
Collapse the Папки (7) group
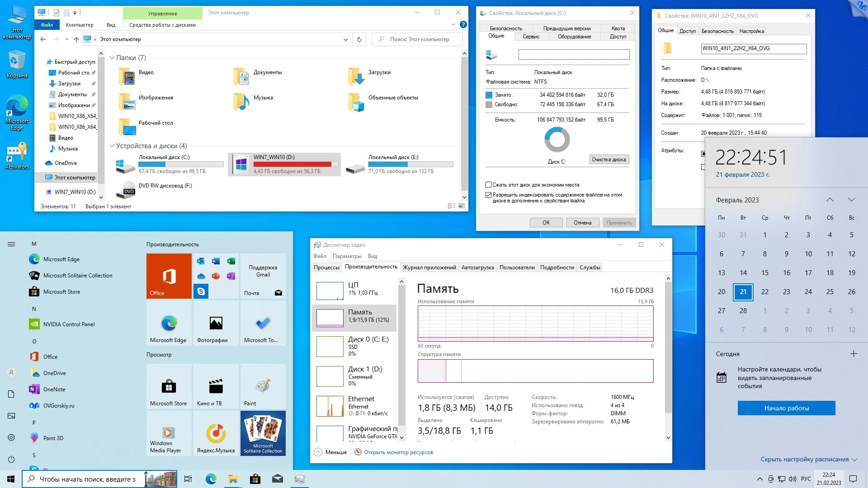coord(112,58)
